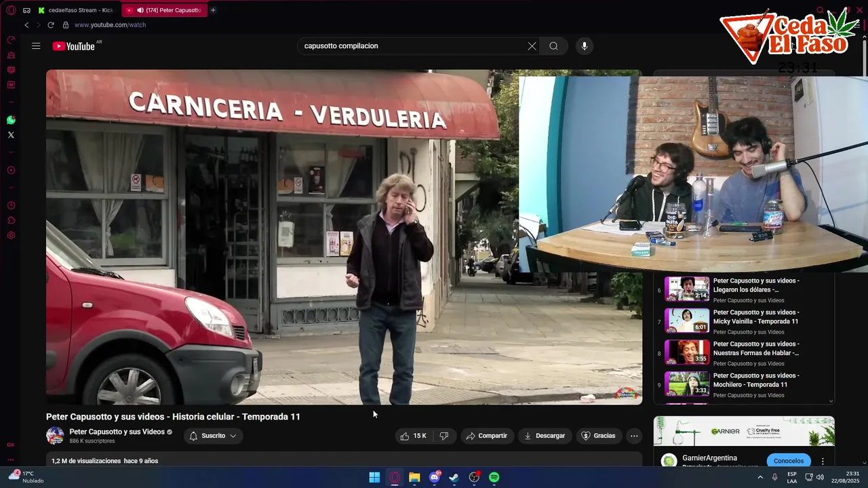
Task: Open File Explorer from the taskbar
Action: click(x=414, y=477)
